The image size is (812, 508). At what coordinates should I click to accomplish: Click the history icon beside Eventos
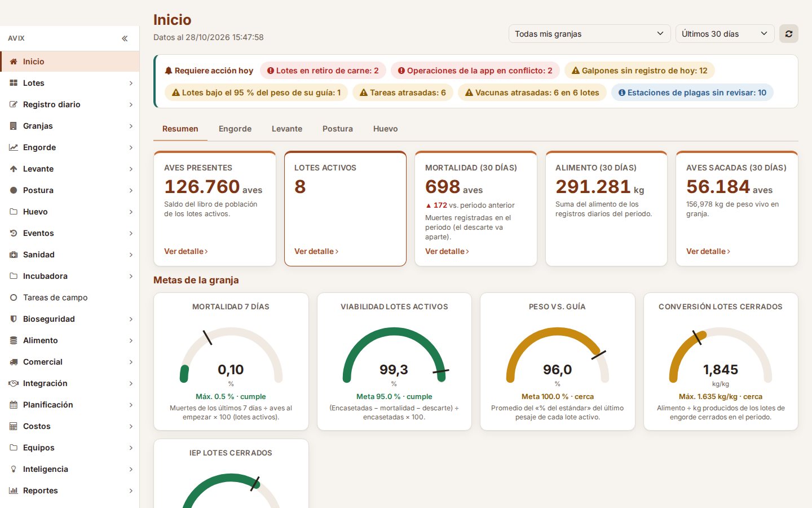click(14, 233)
